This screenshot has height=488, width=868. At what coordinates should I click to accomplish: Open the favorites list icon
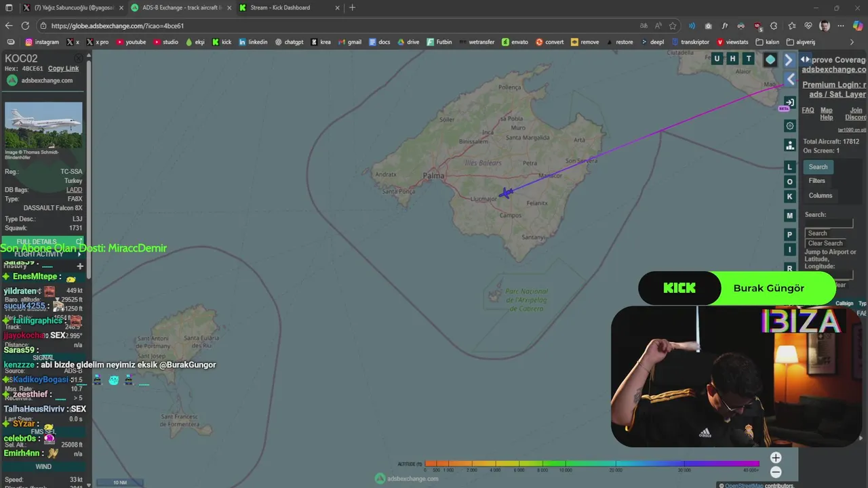click(x=791, y=26)
